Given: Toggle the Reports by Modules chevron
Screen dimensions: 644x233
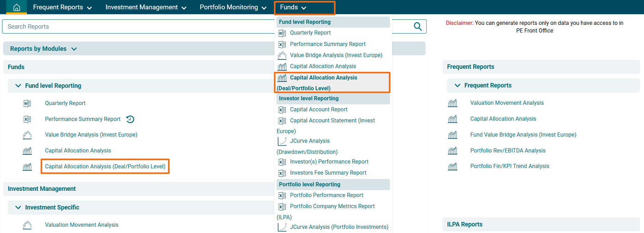Looking at the screenshot, I should click(x=74, y=49).
